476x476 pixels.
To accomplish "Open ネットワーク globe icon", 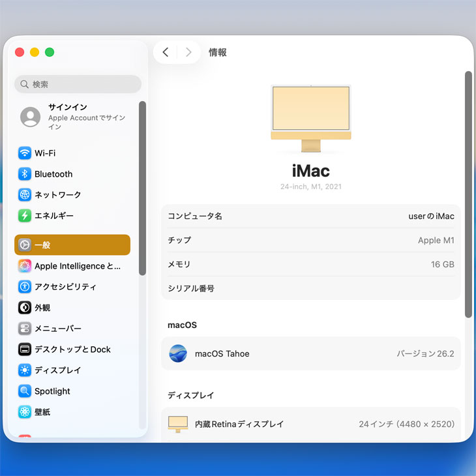I will [x=25, y=195].
